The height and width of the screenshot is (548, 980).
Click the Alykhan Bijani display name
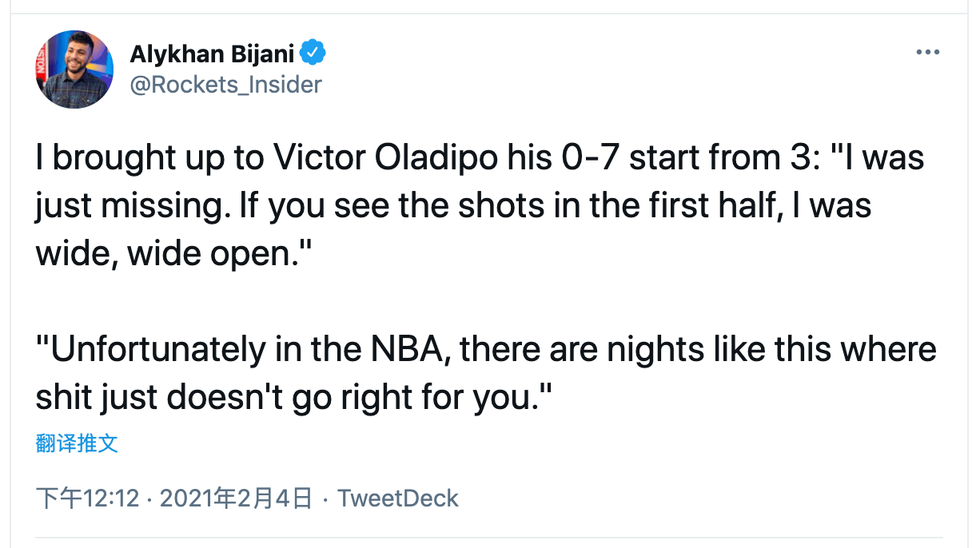(x=213, y=54)
